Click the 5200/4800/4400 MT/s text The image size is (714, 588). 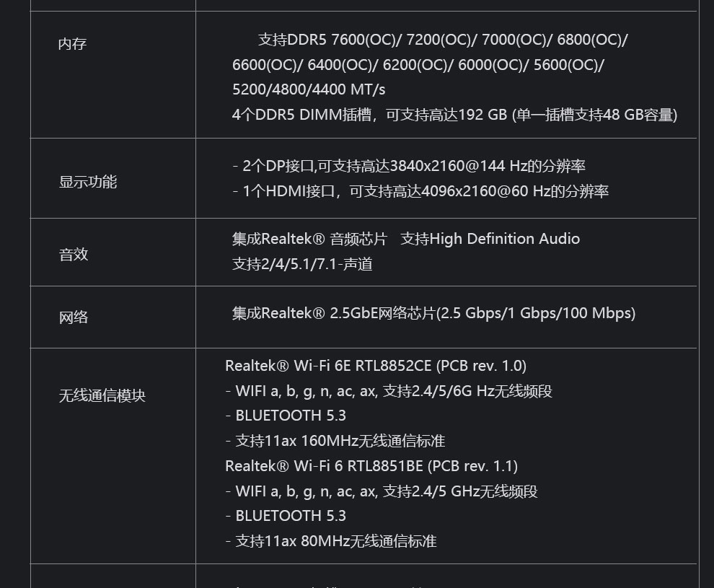tap(309, 89)
